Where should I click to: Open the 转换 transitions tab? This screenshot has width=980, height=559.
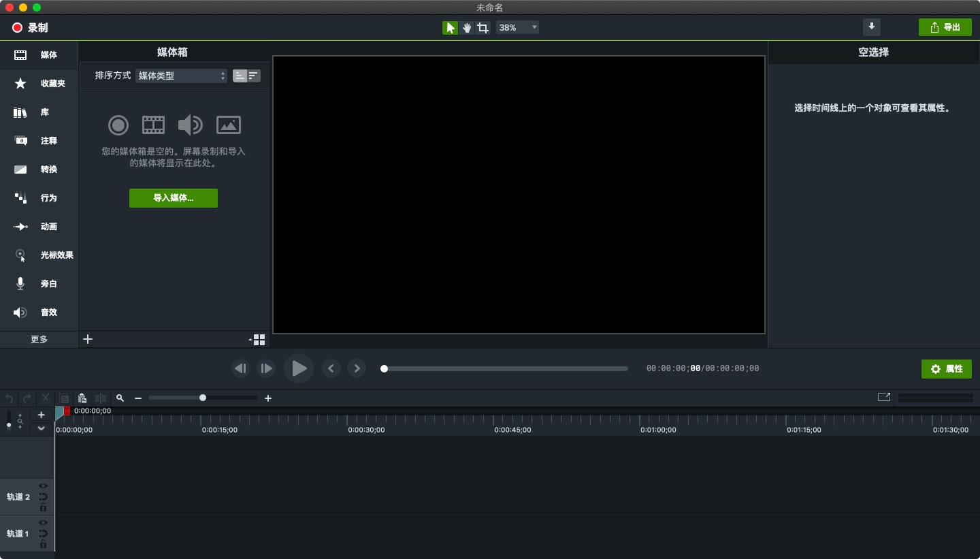pos(39,170)
